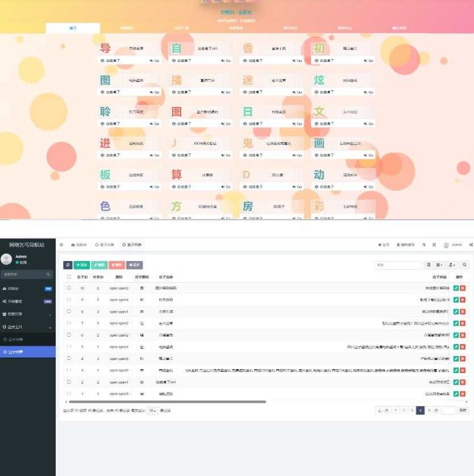Click the refresh icon in the table toolbar
The width and height of the screenshot is (474, 476).
click(x=69, y=264)
